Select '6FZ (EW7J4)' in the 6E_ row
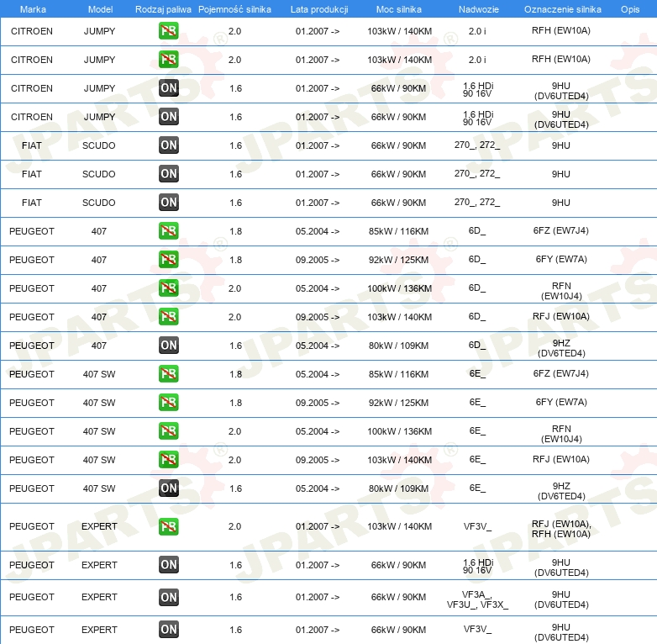 (561, 373)
